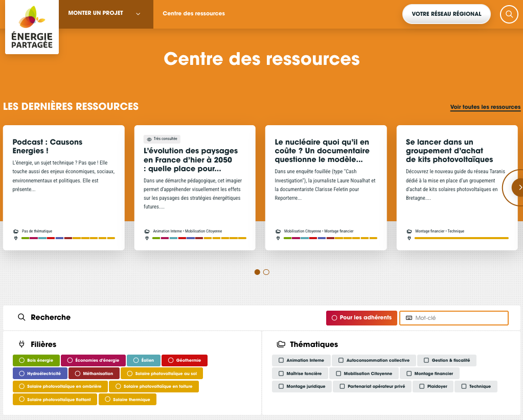The width and height of the screenshot is (523, 420).
Task: Select the Éolien filter radio button
Action: click(136, 360)
